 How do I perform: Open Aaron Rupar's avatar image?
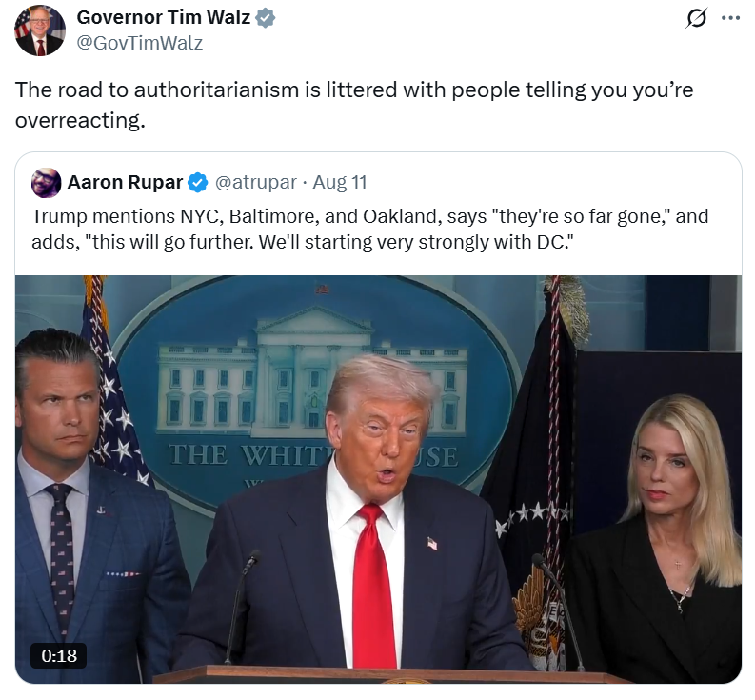[x=47, y=183]
